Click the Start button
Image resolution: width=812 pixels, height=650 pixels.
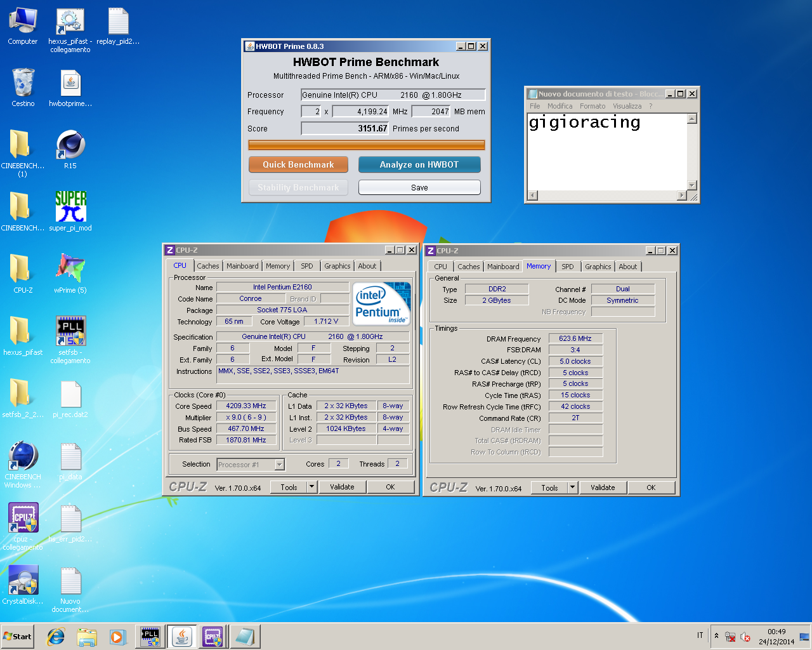click(18, 637)
